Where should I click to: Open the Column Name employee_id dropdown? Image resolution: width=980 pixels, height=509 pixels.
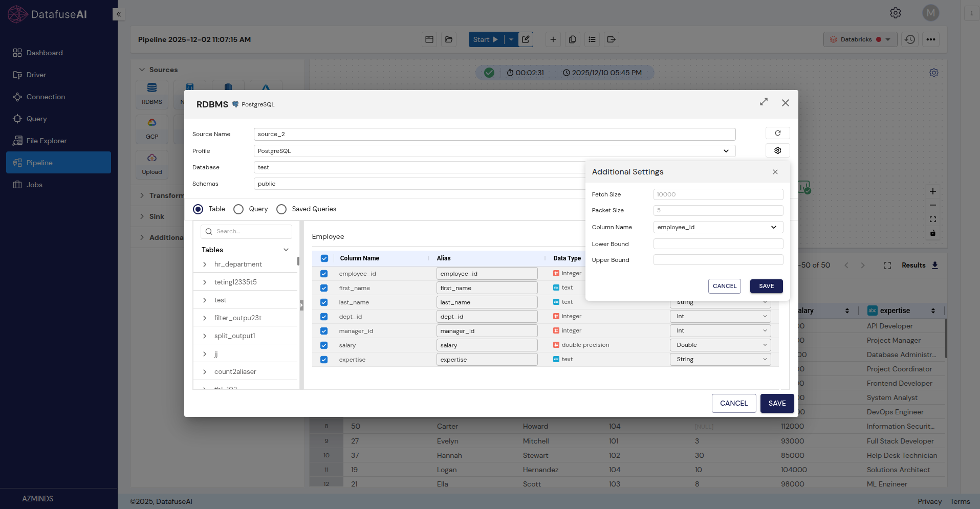point(717,227)
